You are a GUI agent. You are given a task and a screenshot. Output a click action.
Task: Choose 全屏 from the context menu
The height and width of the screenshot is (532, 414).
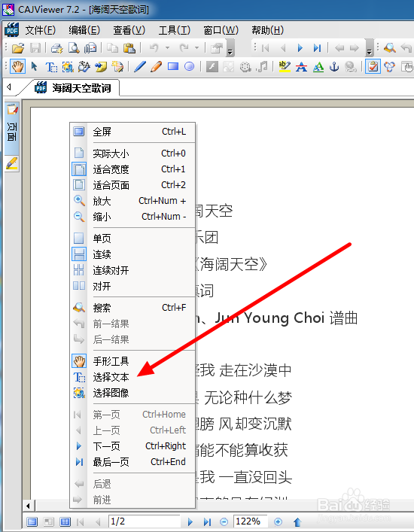click(x=132, y=131)
